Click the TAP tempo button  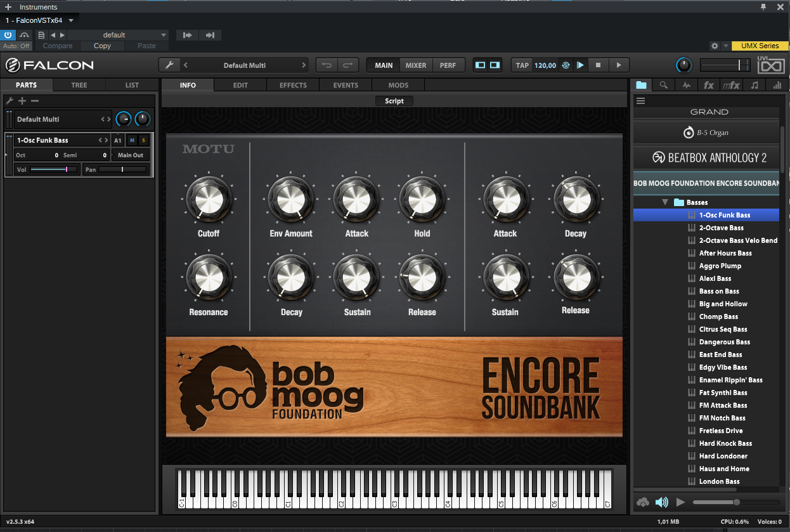(x=522, y=65)
